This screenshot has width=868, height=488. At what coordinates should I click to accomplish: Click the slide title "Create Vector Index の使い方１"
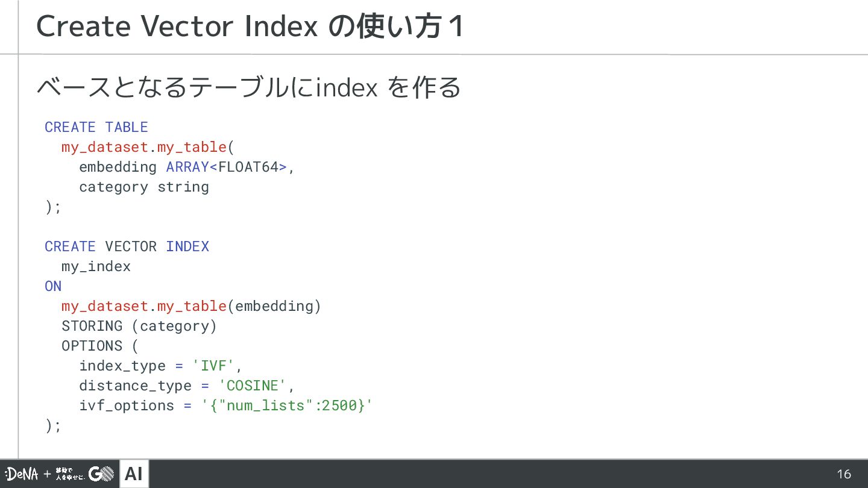point(251,27)
